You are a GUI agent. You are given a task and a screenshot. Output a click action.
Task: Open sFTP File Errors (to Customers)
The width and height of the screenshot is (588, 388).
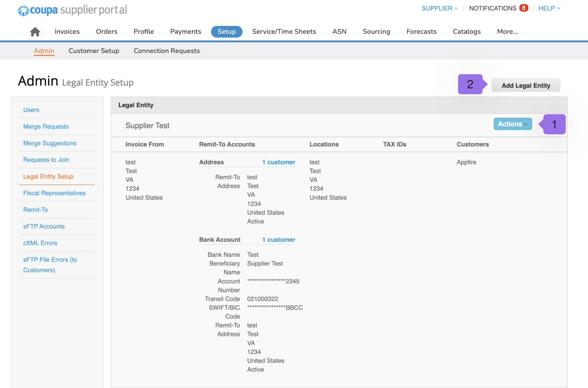(50, 265)
